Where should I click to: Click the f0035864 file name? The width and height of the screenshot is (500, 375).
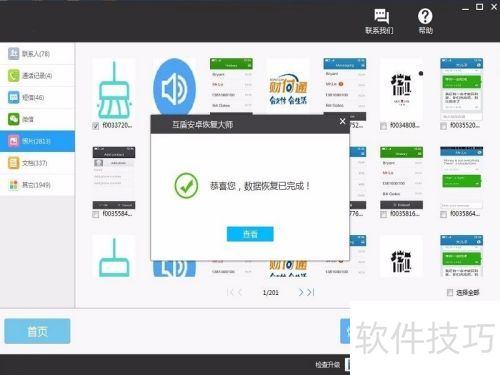pyautogui.click(x=465, y=214)
